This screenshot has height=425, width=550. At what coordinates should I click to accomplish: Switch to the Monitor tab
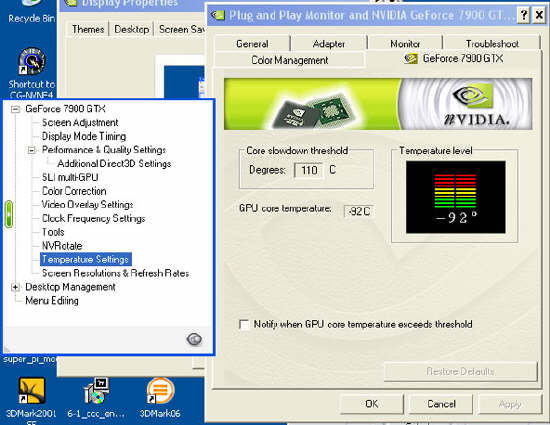(405, 43)
